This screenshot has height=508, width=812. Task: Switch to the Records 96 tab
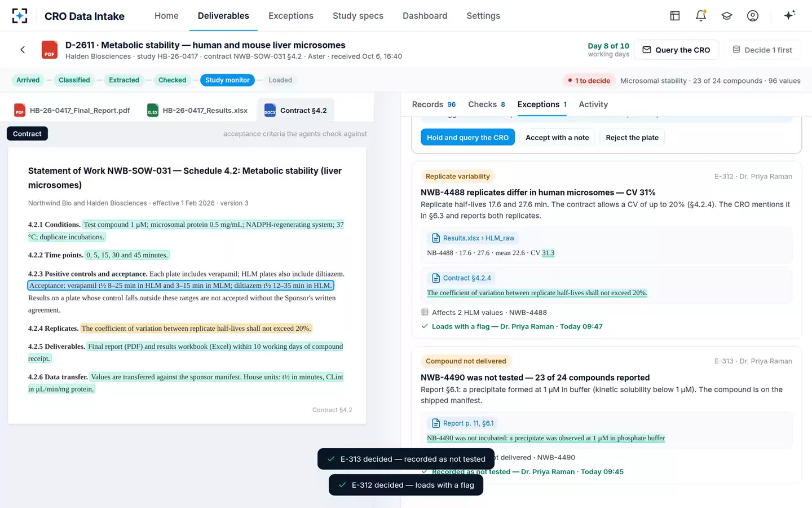click(x=434, y=104)
